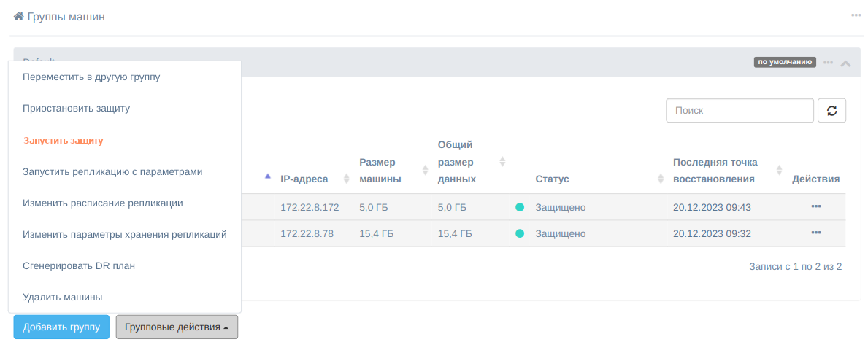Click the Действия column header
The width and height of the screenshot is (868, 350).
pos(816,179)
